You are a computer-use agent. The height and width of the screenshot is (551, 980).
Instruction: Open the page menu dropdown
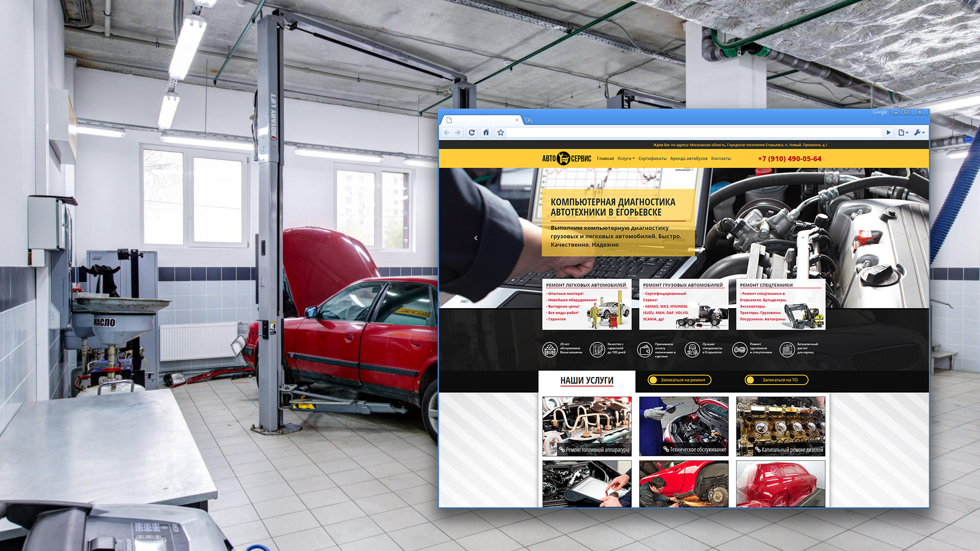(903, 133)
